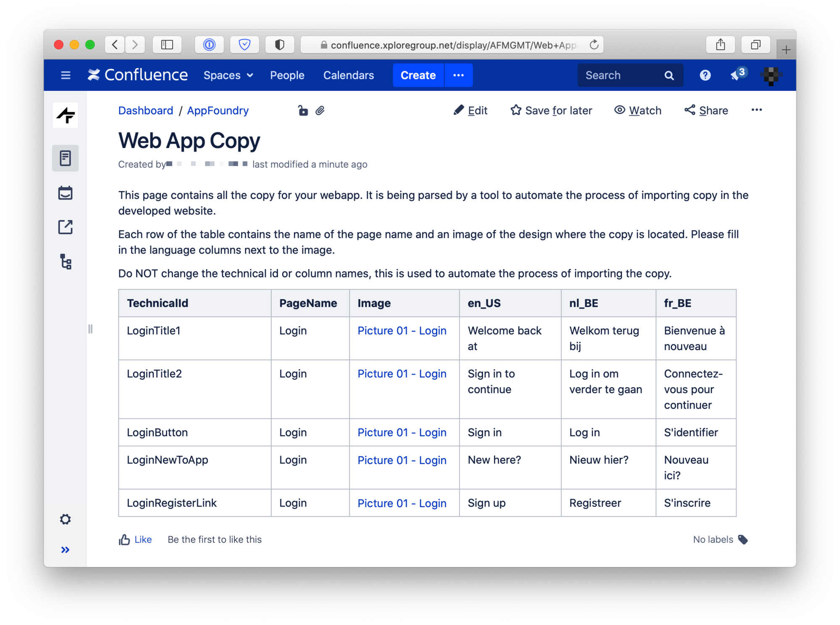The height and width of the screenshot is (625, 840).
Task: Click the blue Create button
Action: (418, 75)
